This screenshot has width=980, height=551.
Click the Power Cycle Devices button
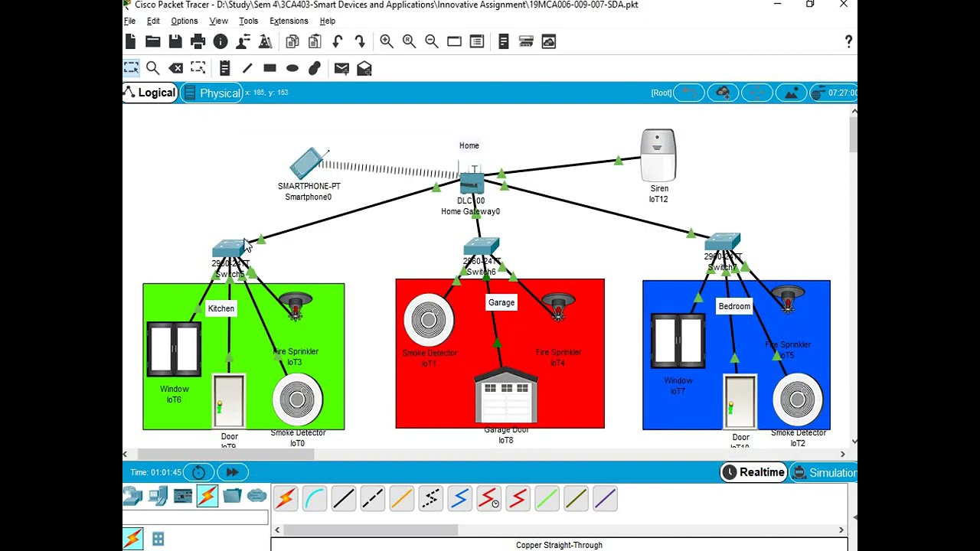click(x=198, y=472)
